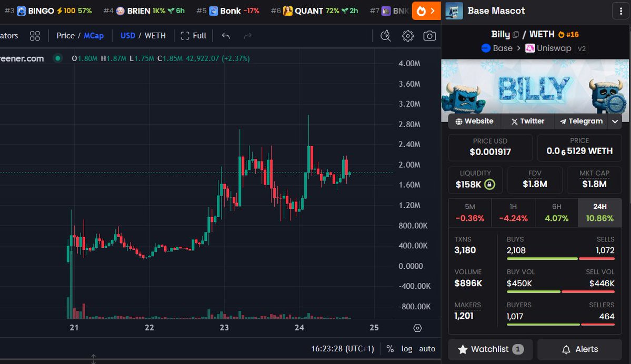
Task: Enter Full screen chart mode
Action: click(x=194, y=36)
